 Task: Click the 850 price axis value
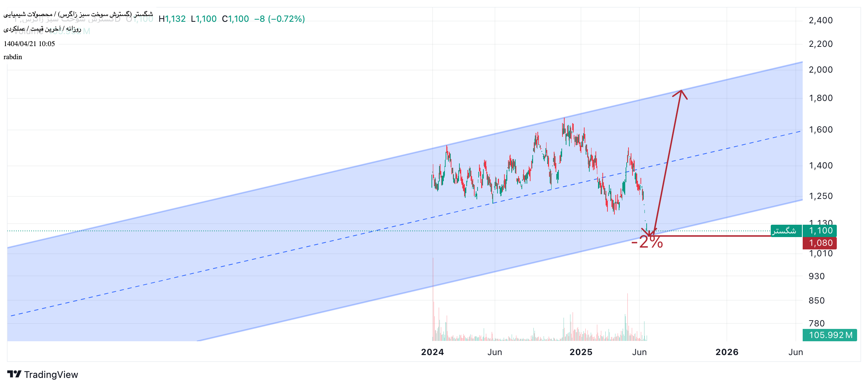pos(816,301)
